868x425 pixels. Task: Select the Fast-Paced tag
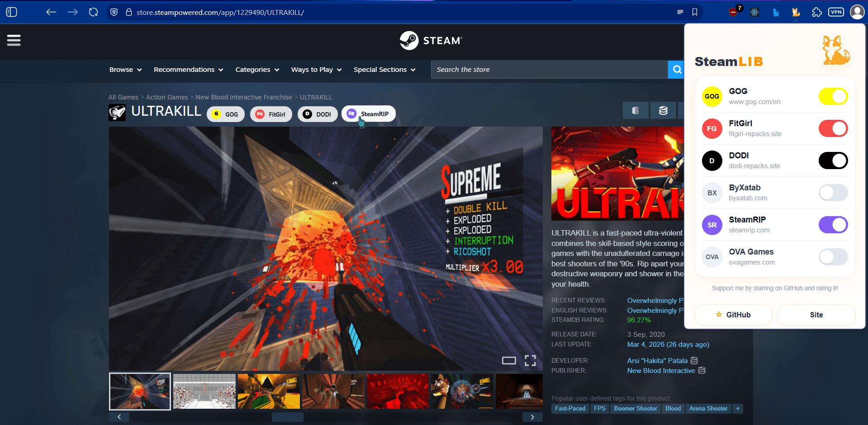tap(570, 408)
